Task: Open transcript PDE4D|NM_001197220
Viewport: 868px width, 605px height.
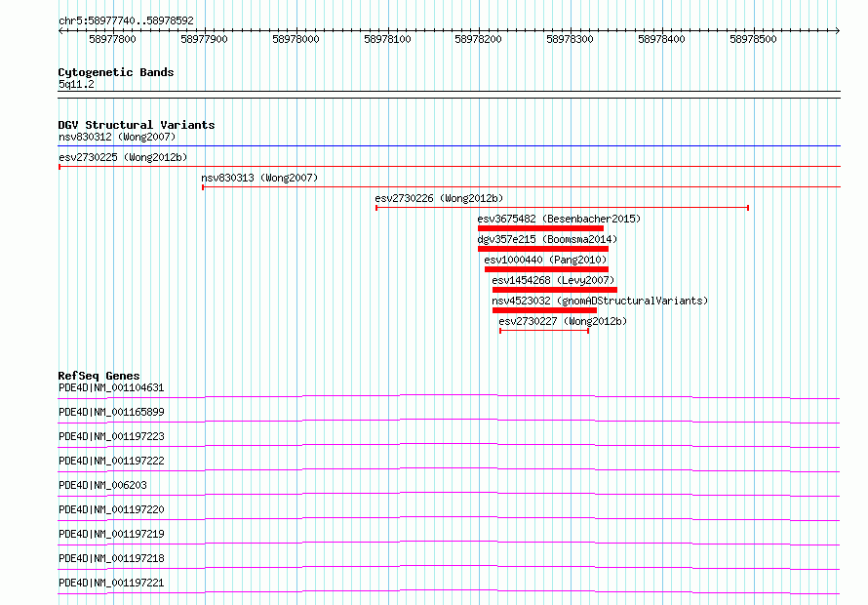Action: [111, 509]
